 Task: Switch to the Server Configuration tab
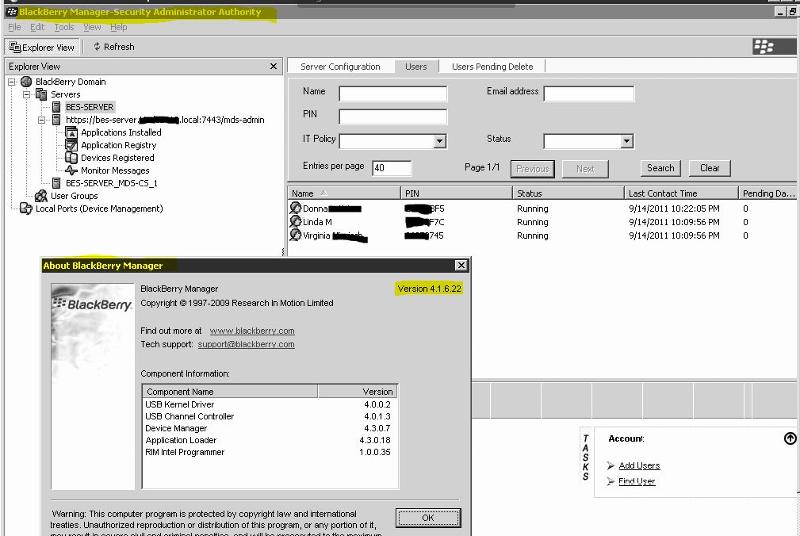pos(340,67)
